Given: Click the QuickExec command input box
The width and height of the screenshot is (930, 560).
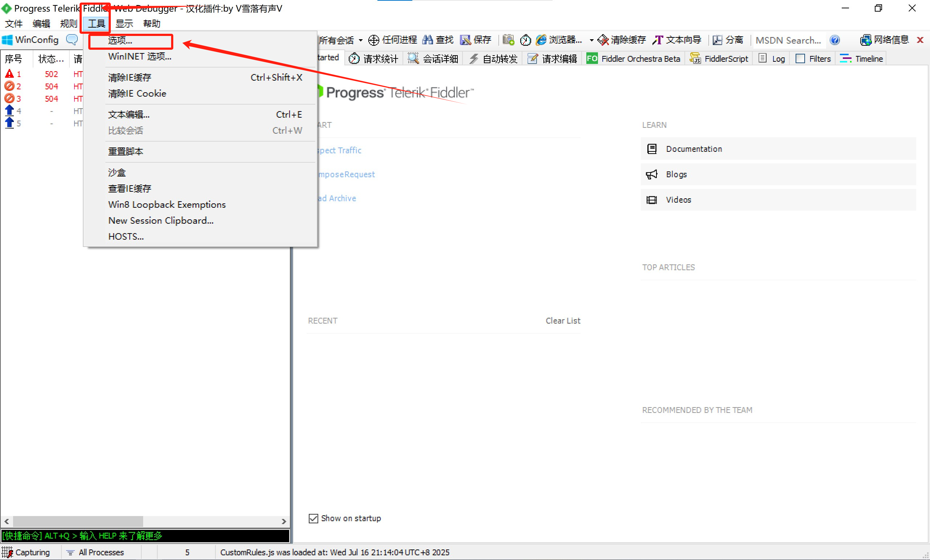Looking at the screenshot, I should (145, 536).
